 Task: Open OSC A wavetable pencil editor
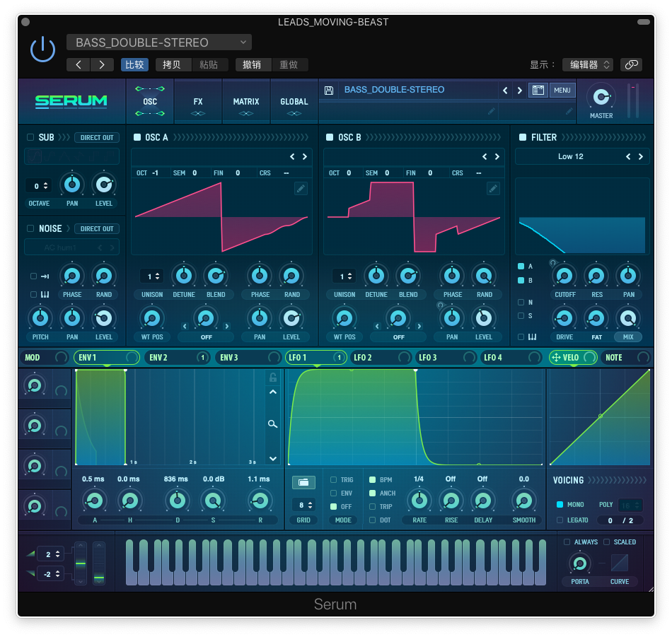(301, 189)
